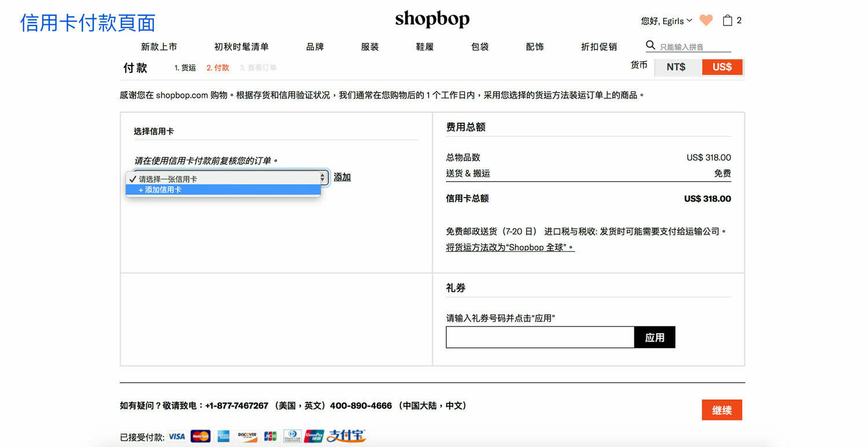Image resolution: width=868 pixels, height=447 pixels.
Task: Open the shopping bag icon
Action: tap(727, 20)
